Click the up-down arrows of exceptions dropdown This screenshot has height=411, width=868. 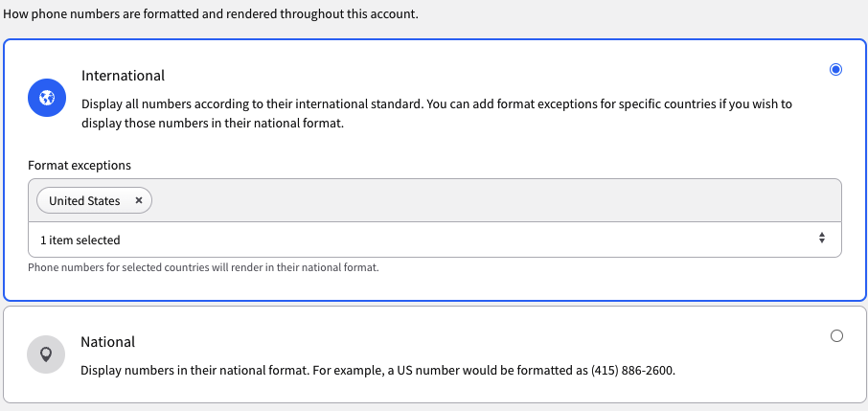pos(822,239)
